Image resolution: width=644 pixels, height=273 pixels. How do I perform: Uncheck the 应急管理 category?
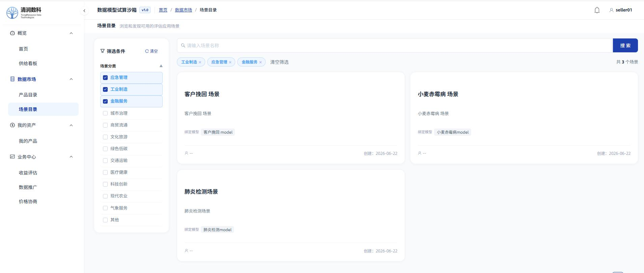pos(105,78)
